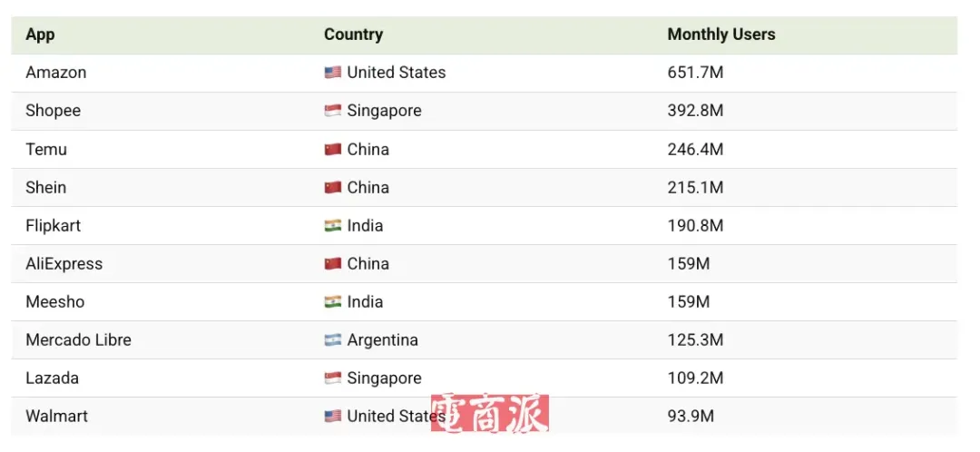Select the Amazon app name cell
Viewport: 980px width, 452px height.
[56, 73]
